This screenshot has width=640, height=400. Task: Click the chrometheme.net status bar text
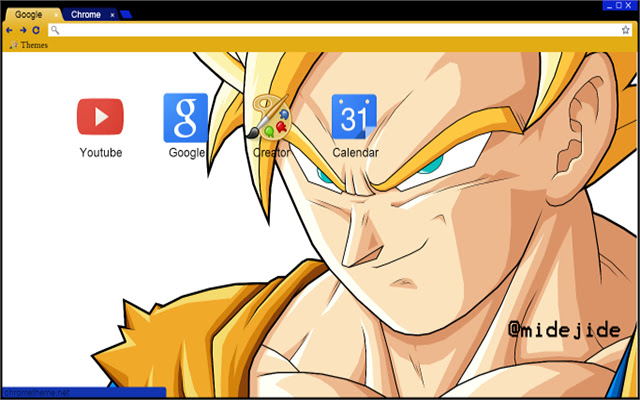click(x=37, y=393)
